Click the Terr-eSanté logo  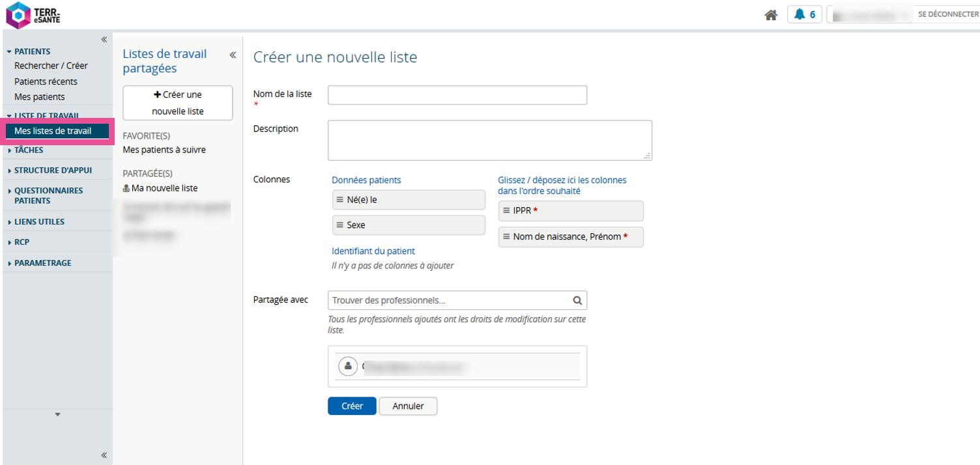pyautogui.click(x=33, y=15)
